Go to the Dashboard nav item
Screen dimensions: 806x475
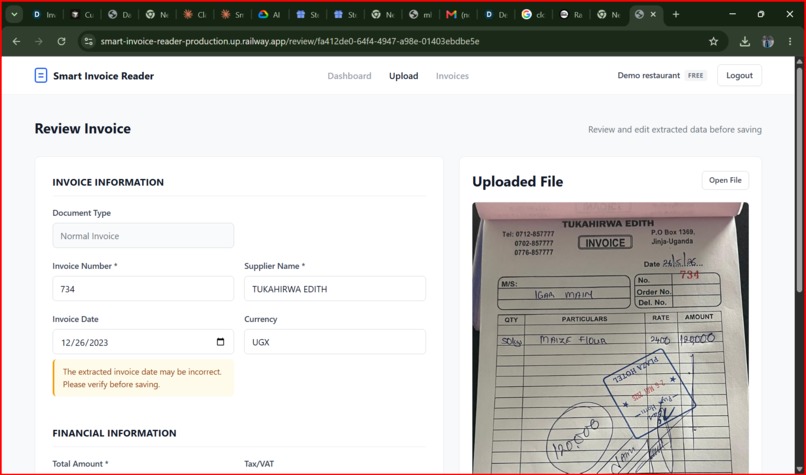coord(350,76)
